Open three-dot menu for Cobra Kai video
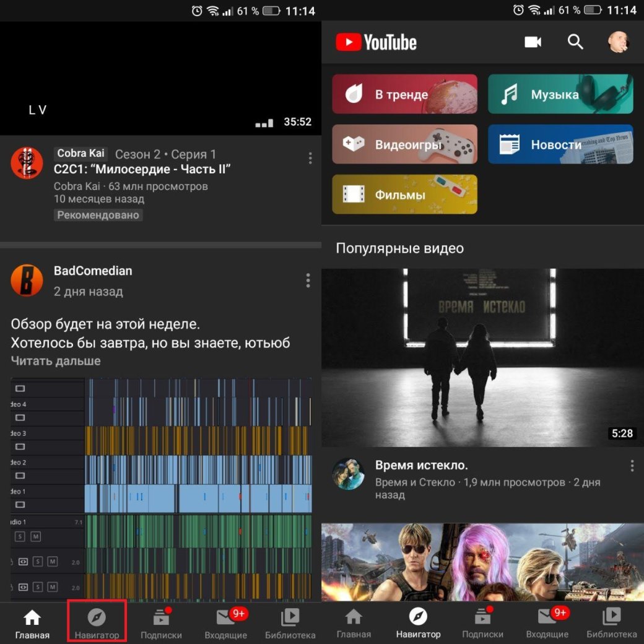The height and width of the screenshot is (644, 644). tap(310, 158)
